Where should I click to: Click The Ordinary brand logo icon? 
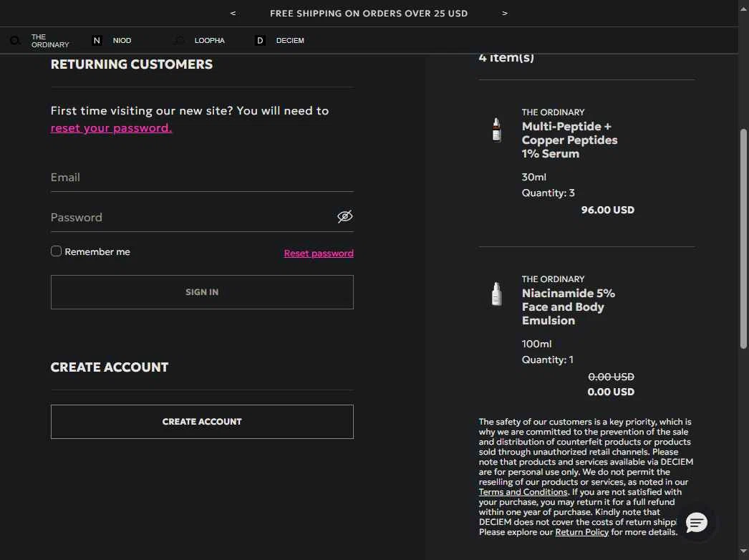pyautogui.click(x=14, y=41)
